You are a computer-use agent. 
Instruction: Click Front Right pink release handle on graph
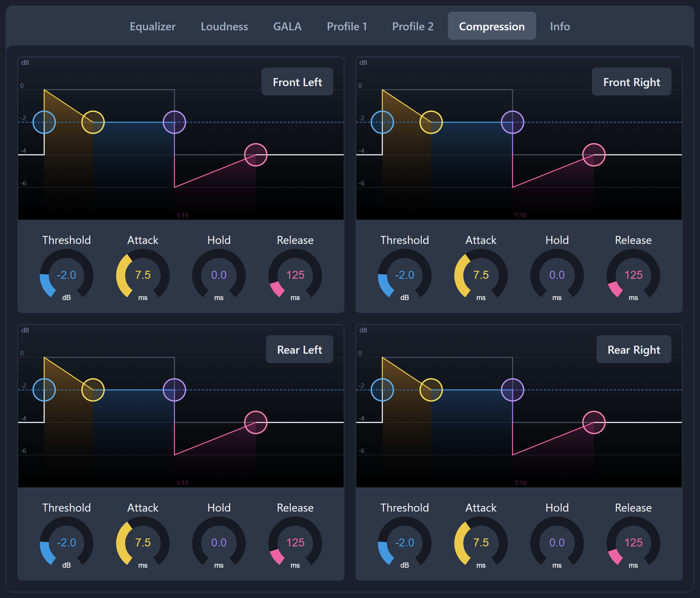tap(594, 155)
